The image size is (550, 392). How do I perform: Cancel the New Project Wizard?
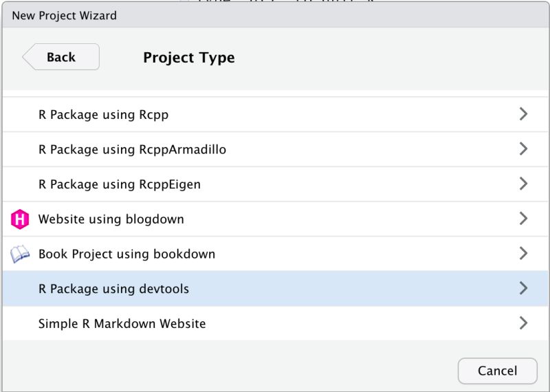pyautogui.click(x=497, y=371)
